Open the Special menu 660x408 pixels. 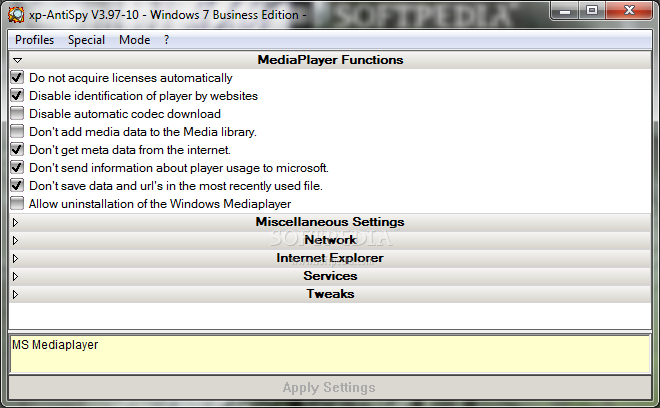[86, 40]
